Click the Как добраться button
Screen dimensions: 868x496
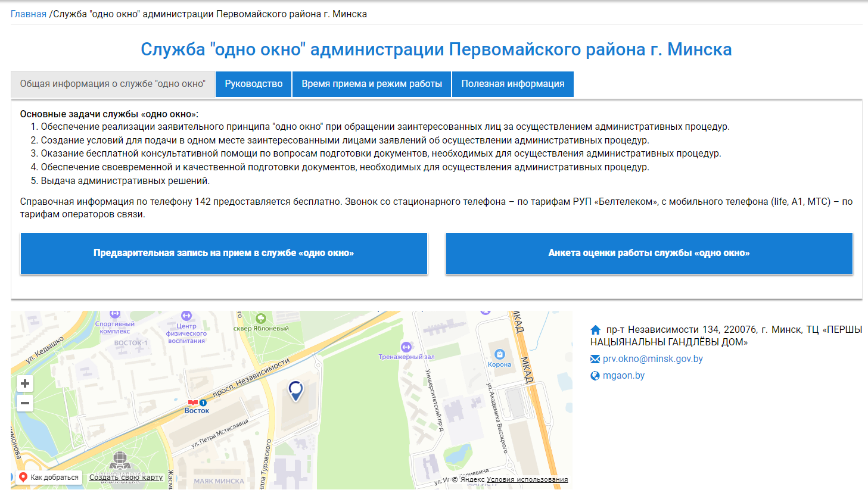48,478
